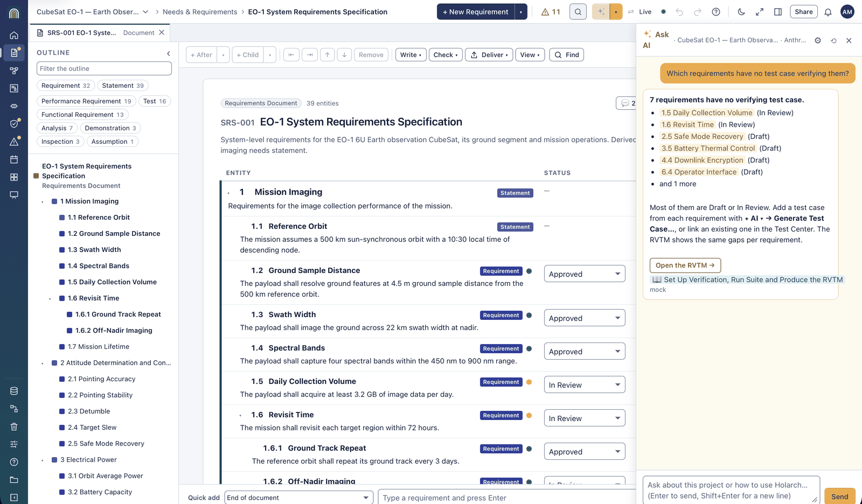Open the Home icon in left sidebar
862x504 pixels.
(x=14, y=35)
